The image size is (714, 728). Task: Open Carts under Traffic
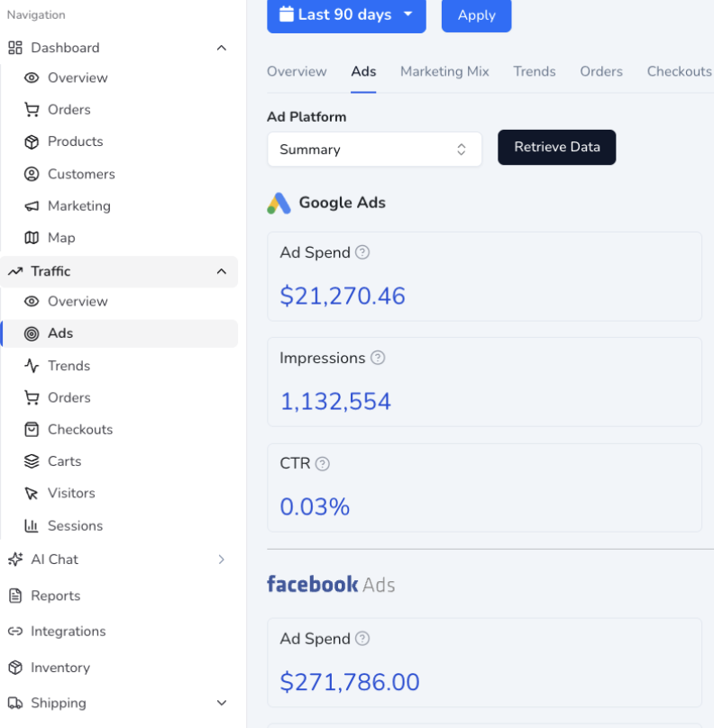(65, 461)
